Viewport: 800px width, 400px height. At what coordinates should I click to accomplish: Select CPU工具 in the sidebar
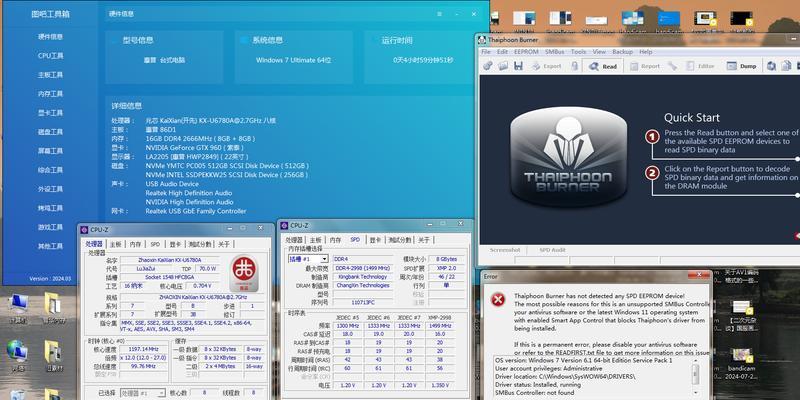point(50,56)
